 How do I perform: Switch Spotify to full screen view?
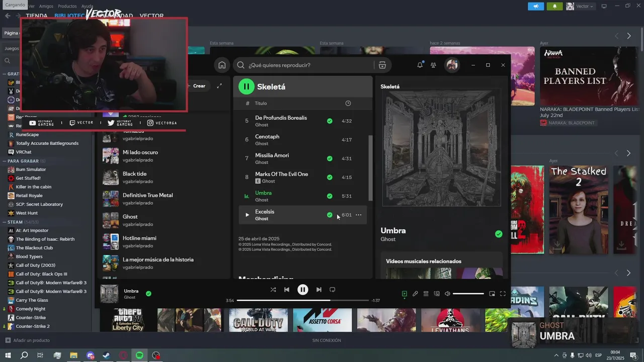pyautogui.click(x=503, y=294)
